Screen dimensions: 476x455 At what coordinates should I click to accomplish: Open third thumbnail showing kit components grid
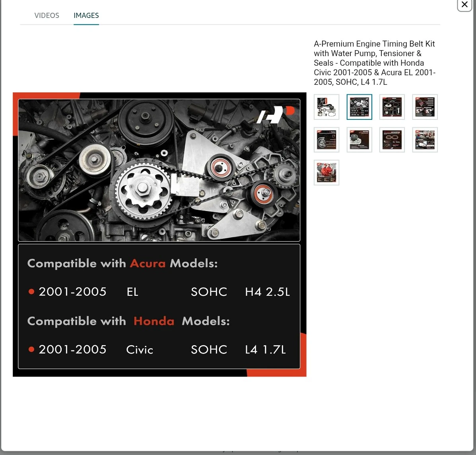392,107
